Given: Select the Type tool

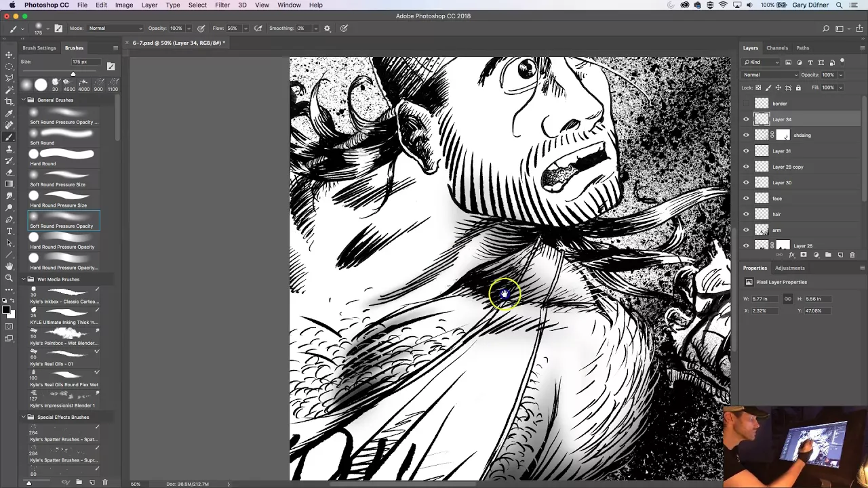Looking at the screenshot, I should coord(9,231).
